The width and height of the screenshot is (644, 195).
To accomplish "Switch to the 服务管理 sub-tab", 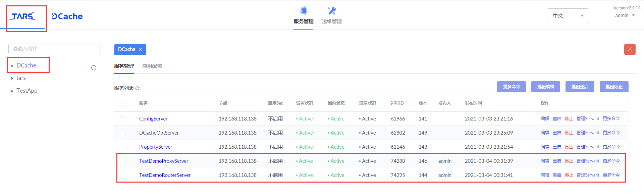I will pos(124,66).
